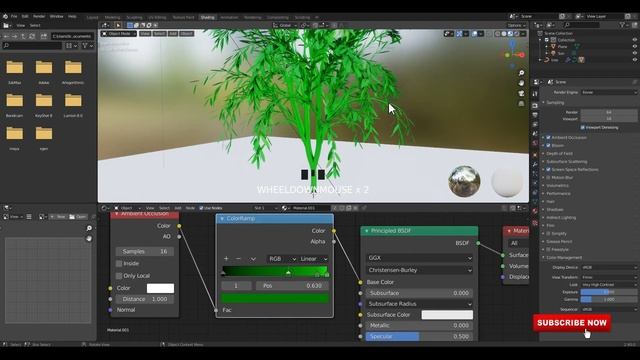Add a color stop in ColorRamp

click(226, 259)
